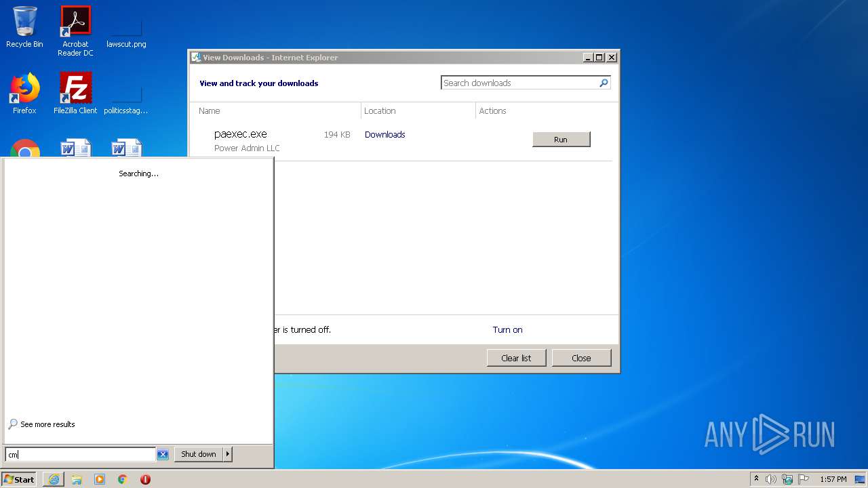Minimize the View Downloads window
Screen dimensions: 868x488
588,58
